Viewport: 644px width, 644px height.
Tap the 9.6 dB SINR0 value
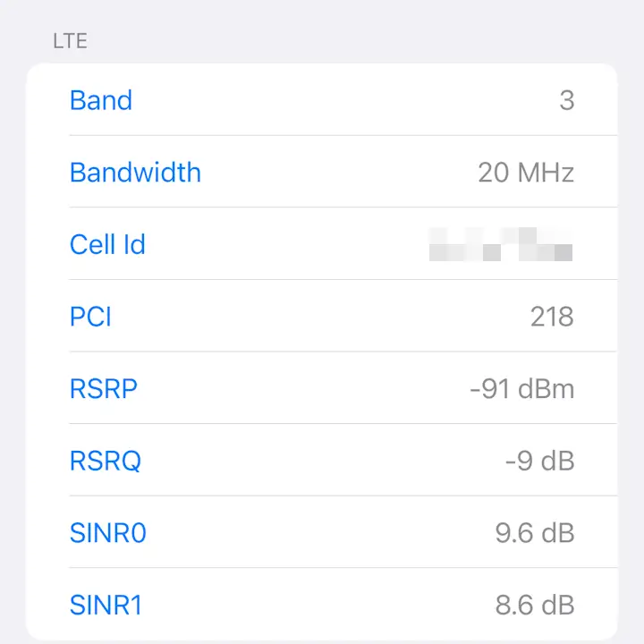535,533
